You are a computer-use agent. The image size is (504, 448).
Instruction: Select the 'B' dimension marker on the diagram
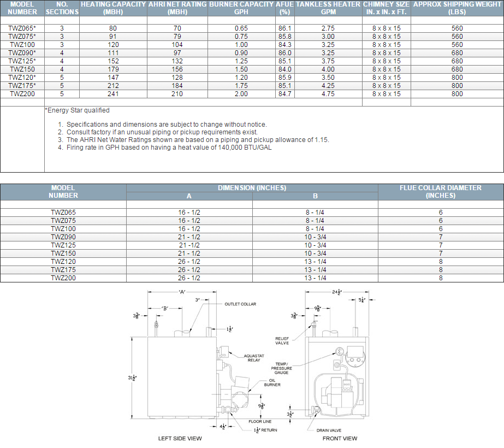(x=165, y=309)
